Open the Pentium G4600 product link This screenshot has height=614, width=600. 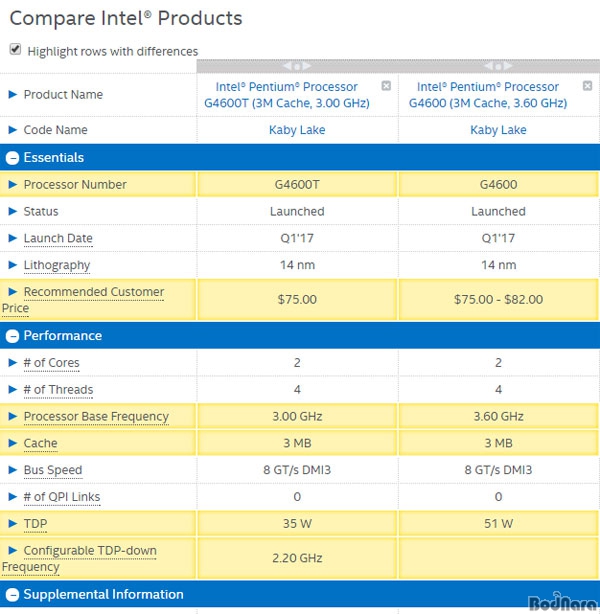pyautogui.click(x=488, y=95)
